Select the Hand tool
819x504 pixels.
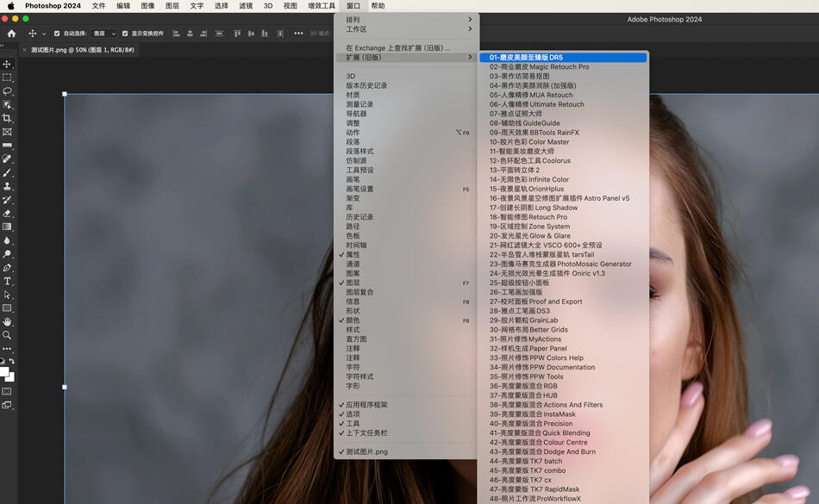pyautogui.click(x=7, y=322)
